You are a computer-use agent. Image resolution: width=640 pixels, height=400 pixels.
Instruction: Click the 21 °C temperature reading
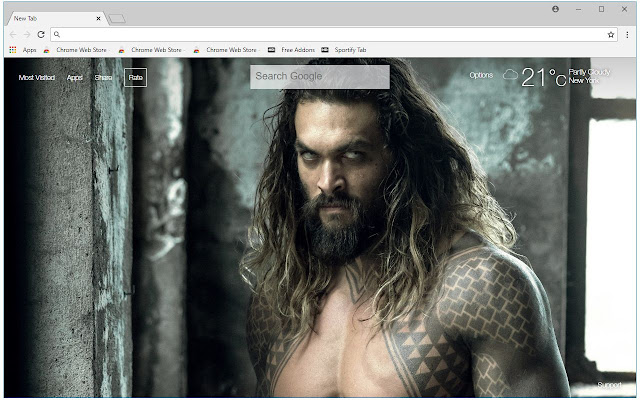(544, 77)
